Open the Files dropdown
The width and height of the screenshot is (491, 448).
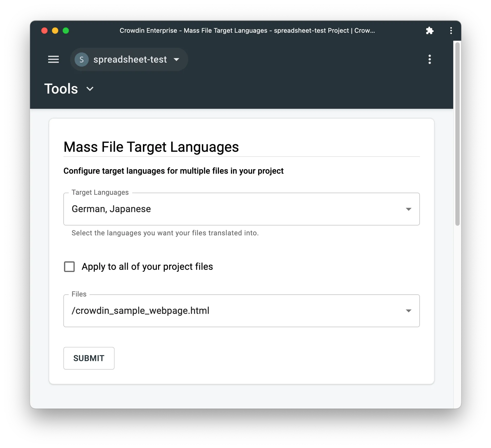241,311
